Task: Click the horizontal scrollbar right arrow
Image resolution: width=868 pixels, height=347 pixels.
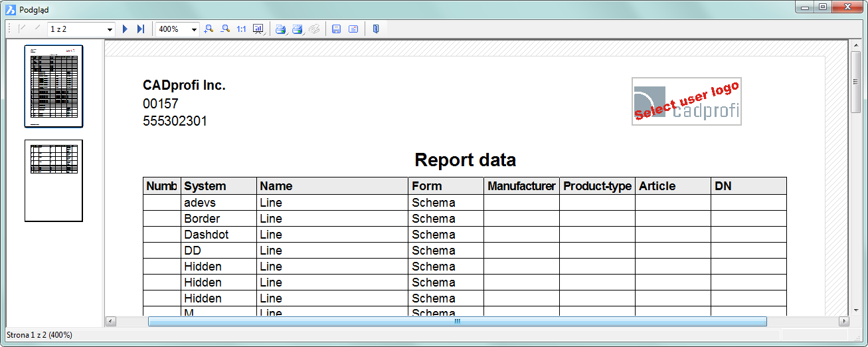Action: click(843, 322)
